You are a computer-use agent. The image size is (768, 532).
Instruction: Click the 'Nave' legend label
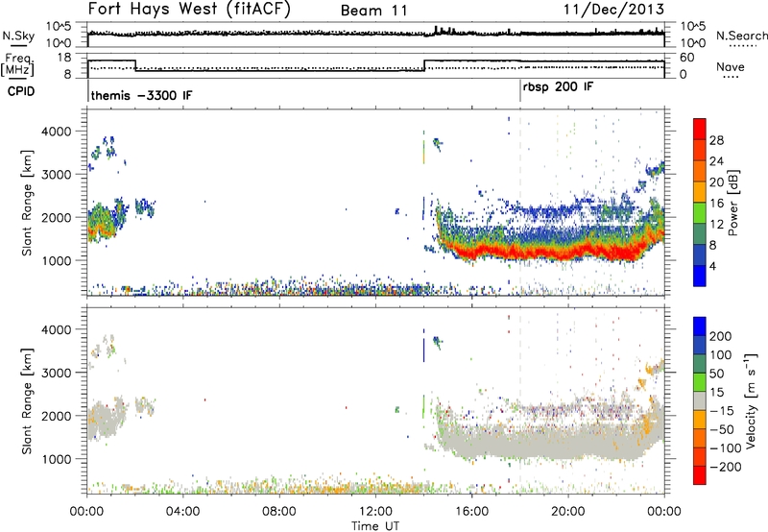point(731,66)
